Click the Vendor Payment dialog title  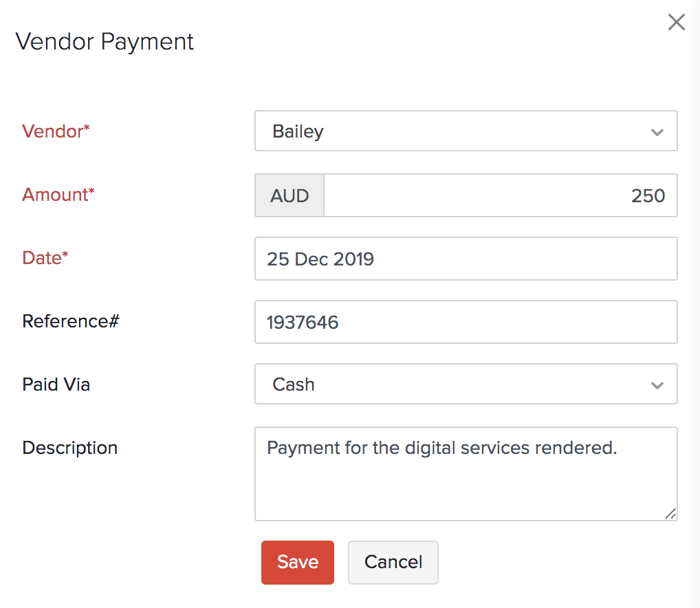[105, 41]
